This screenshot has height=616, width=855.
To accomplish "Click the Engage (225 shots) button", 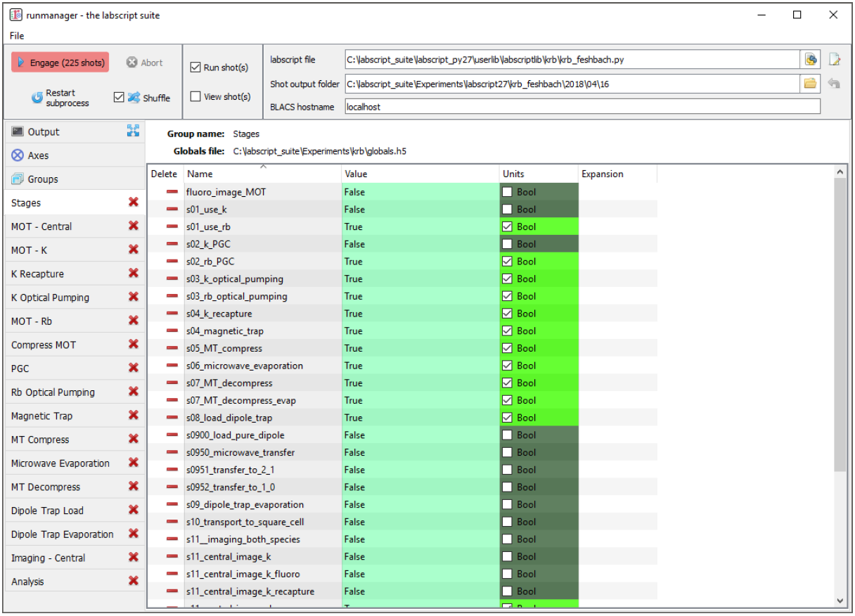I will pos(60,63).
